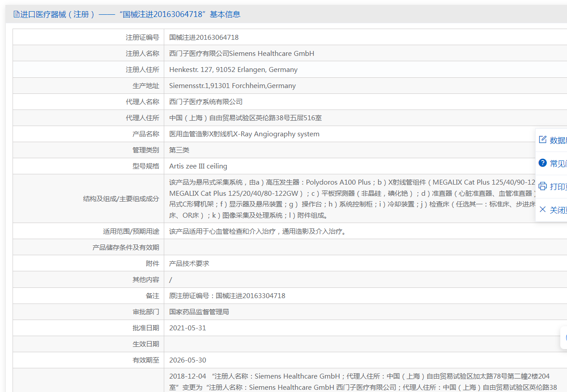Click the printer icon in the side panel
Image resolution: width=567 pixels, height=392 pixels.
[x=543, y=186]
